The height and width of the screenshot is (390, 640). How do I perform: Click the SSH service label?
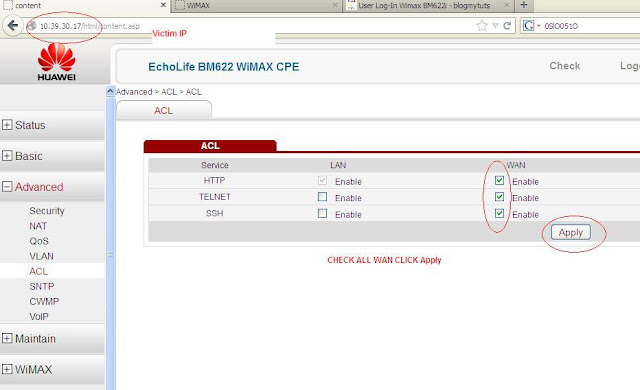214,213
